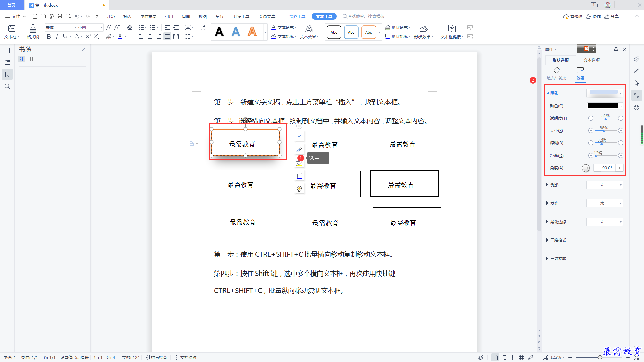
Task: Open the bookmark panel icon in left sidebar
Action: tap(7, 74)
